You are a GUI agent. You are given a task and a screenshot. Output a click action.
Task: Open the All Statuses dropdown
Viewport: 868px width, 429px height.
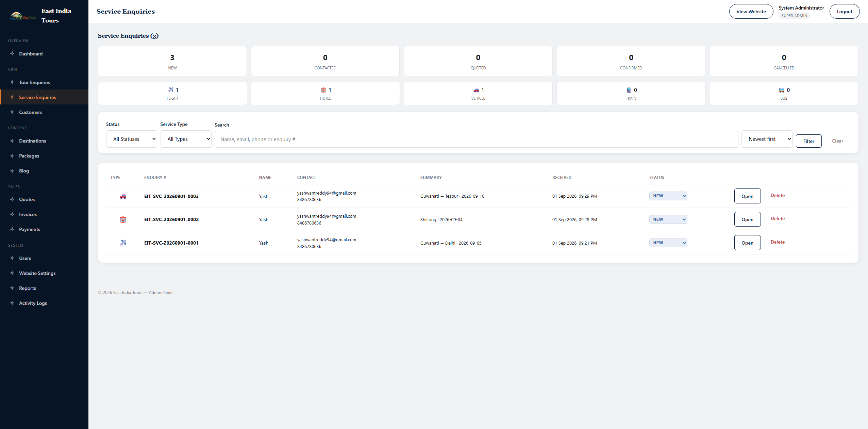(132, 139)
